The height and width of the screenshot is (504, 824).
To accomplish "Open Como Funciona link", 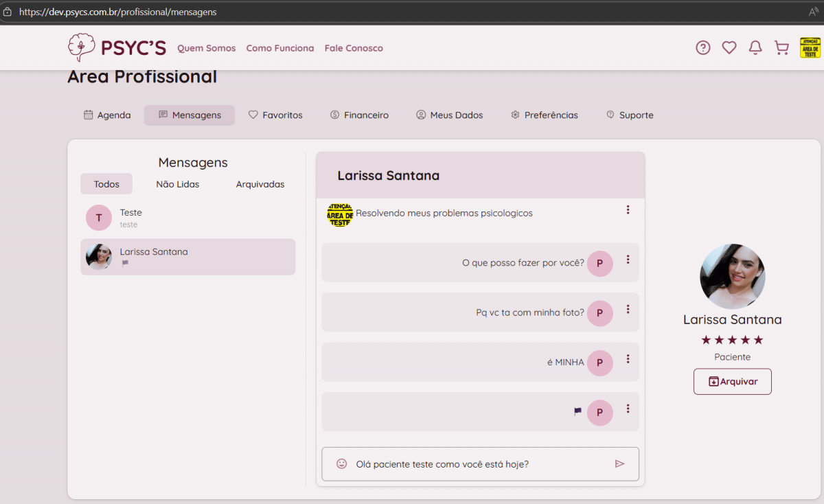I will [280, 48].
